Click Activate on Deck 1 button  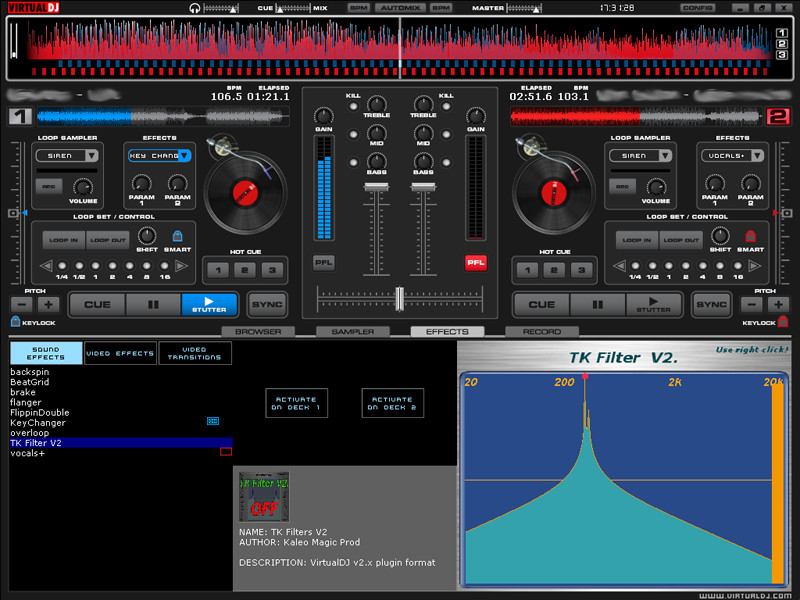[296, 403]
